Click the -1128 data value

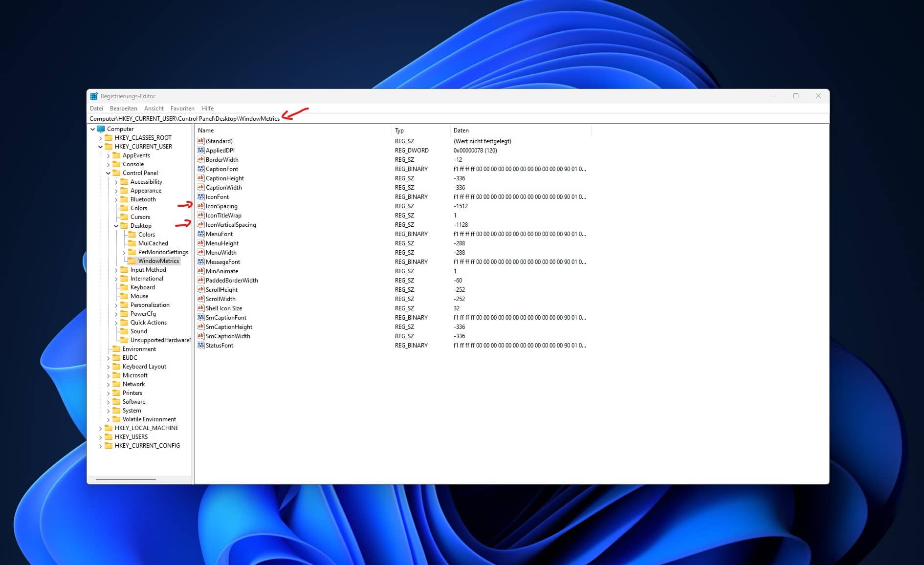click(x=461, y=225)
